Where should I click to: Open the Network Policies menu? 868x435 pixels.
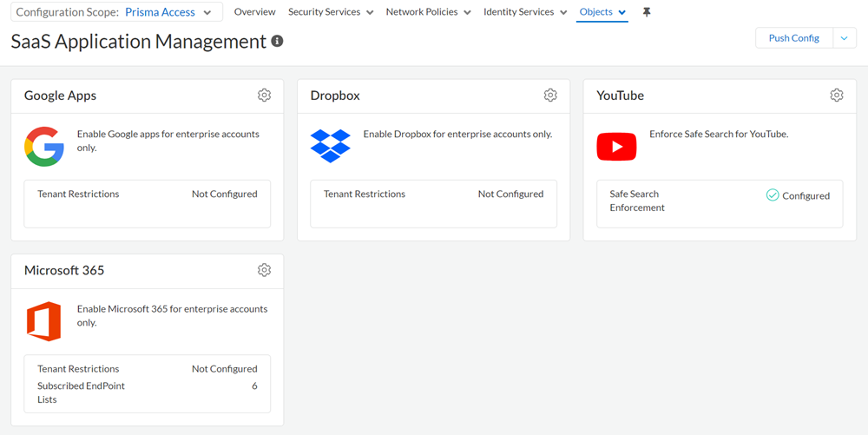(428, 12)
